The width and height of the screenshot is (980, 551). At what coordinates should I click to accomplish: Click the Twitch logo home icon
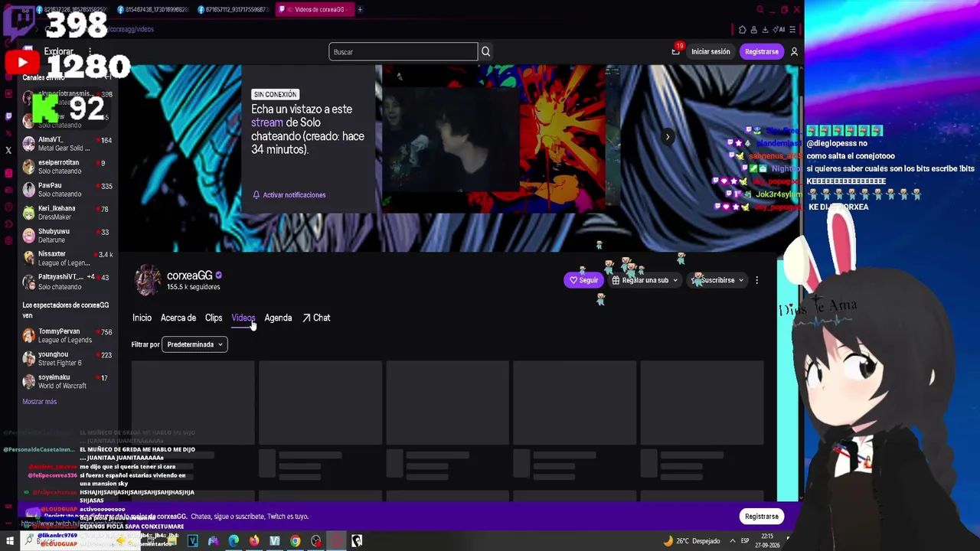[28, 51]
